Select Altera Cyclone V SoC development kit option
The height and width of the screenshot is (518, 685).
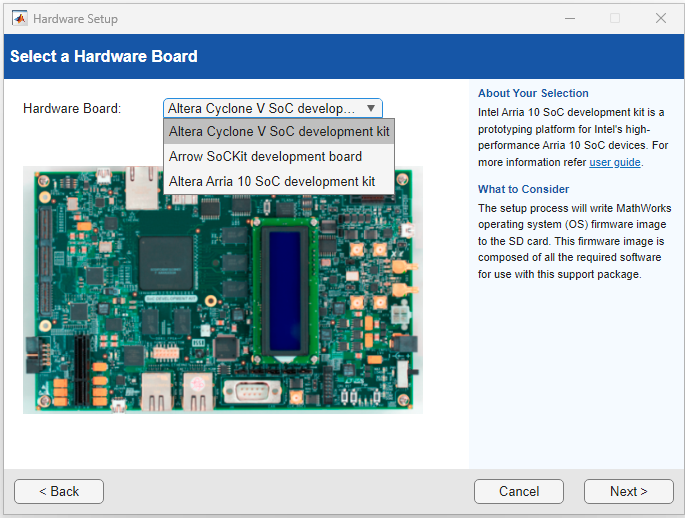[279, 131]
